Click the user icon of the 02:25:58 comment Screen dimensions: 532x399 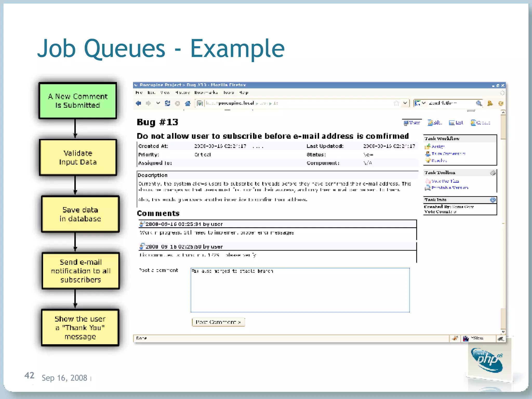point(142,246)
